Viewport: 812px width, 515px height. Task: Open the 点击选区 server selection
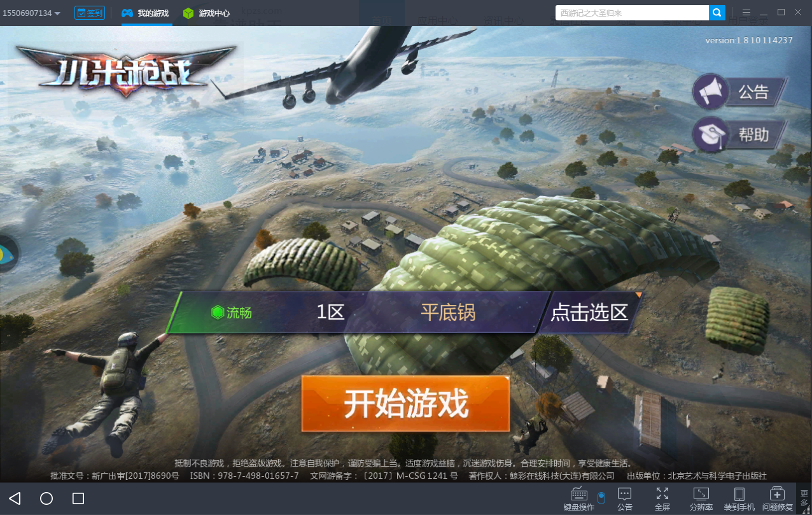click(590, 312)
